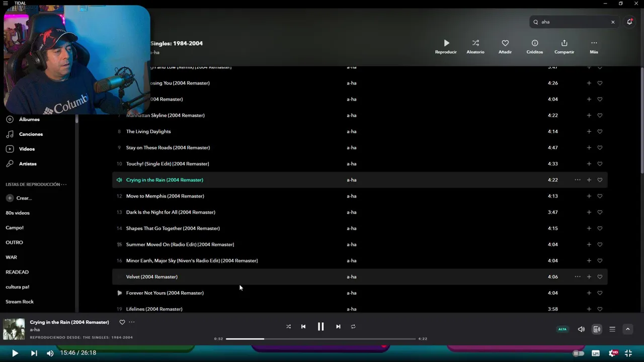Expand the now-playing view chevron
Image resolution: width=644 pixels, height=362 pixels.
(627, 329)
